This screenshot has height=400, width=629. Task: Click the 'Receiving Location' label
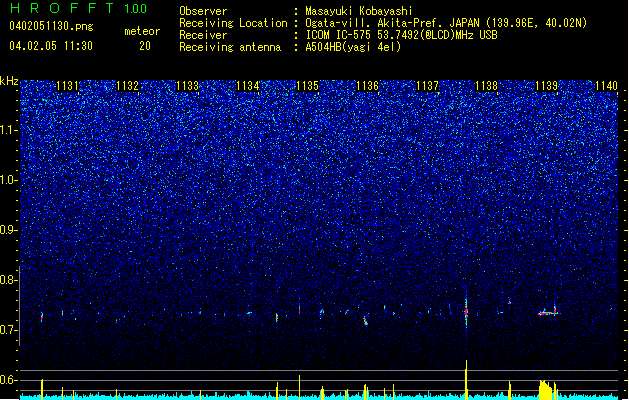pos(233,23)
